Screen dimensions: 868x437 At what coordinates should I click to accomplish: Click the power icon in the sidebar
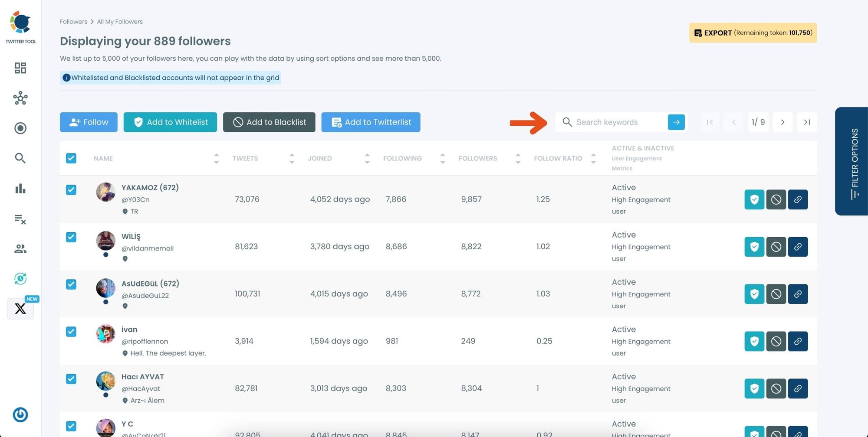20,415
